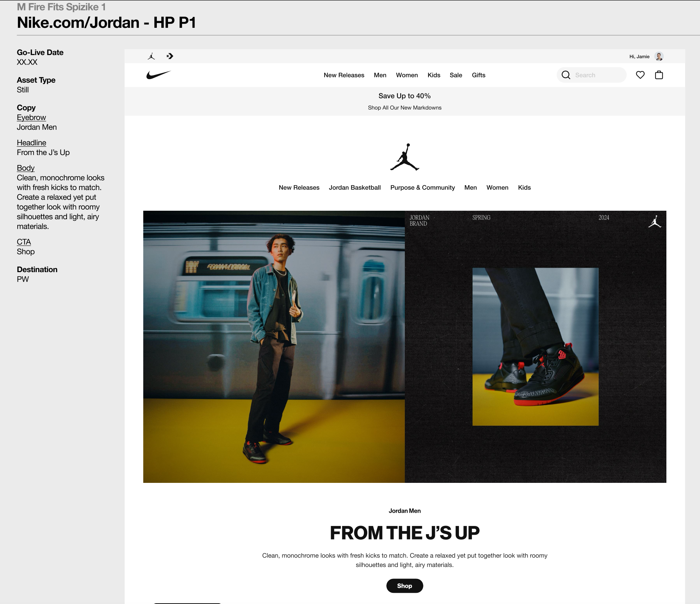Image resolution: width=700 pixels, height=604 pixels.
Task: Select Purpose & Community in Jordan nav
Action: click(422, 188)
